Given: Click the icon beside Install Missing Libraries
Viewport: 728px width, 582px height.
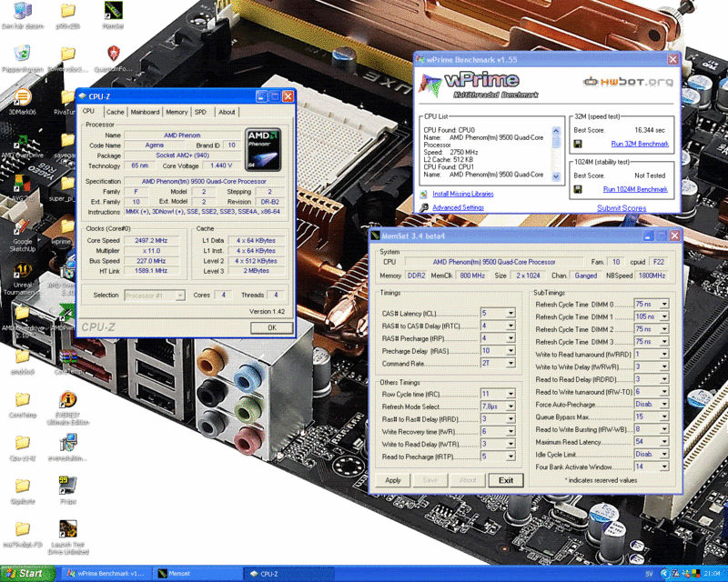Looking at the screenshot, I should [423, 194].
